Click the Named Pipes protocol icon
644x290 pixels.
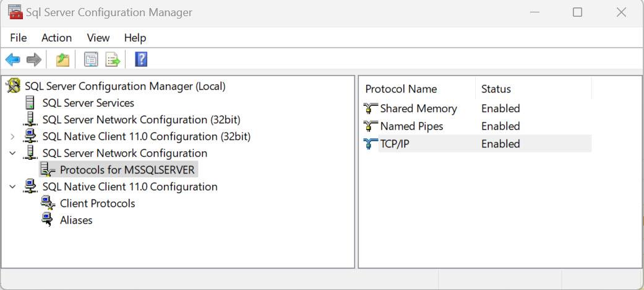coord(371,126)
